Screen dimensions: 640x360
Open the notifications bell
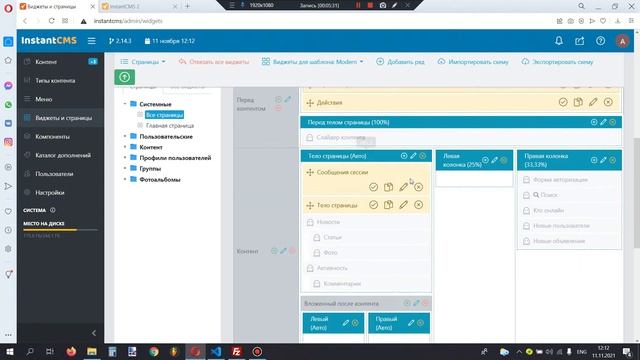pyautogui.click(x=559, y=41)
